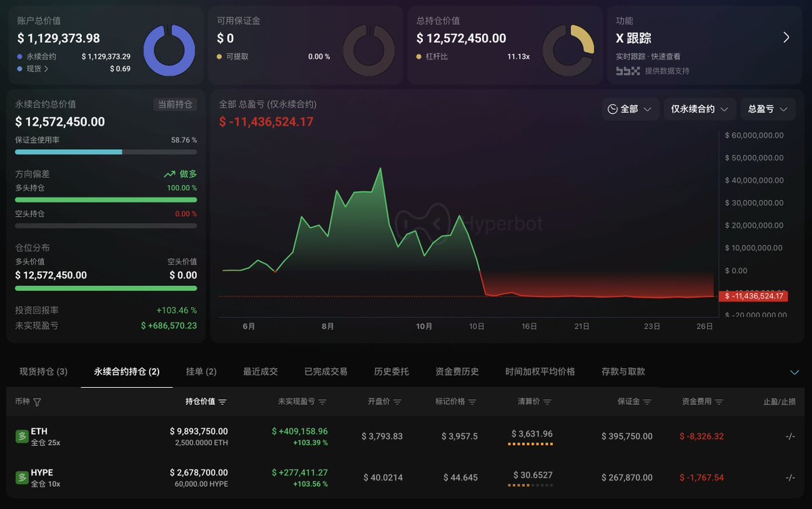The image size is (812, 509).
Task: Click the available margin donut chart
Action: [x=368, y=50]
